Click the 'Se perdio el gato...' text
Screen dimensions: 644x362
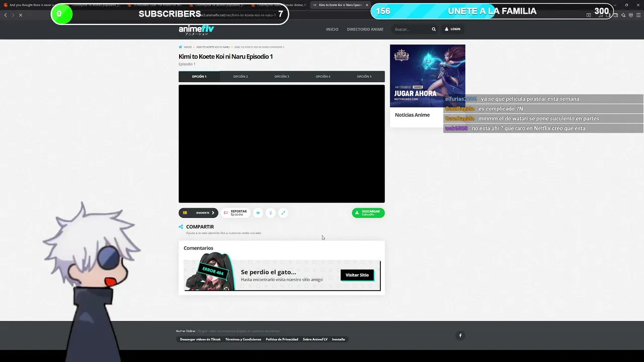[x=268, y=272]
